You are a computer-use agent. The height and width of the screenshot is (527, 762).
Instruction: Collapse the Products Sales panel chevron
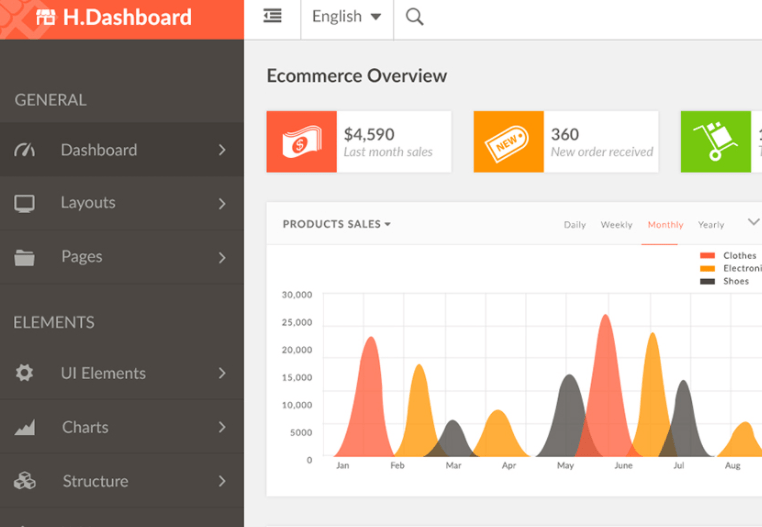[x=753, y=222]
